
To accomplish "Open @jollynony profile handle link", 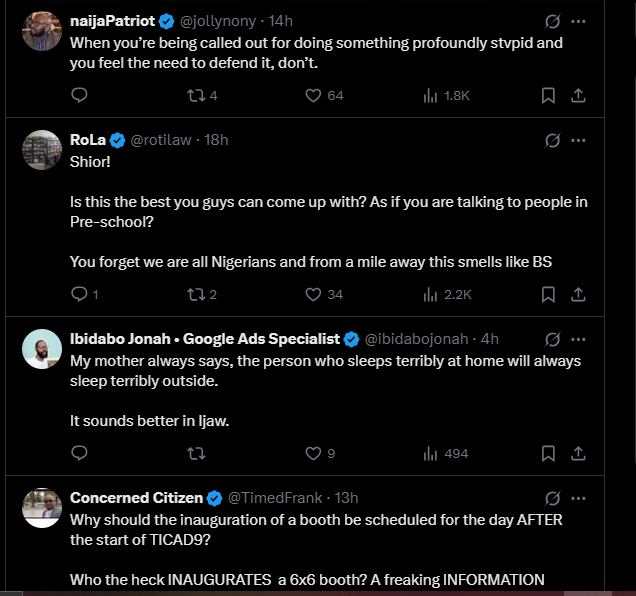I will (x=217, y=21).
